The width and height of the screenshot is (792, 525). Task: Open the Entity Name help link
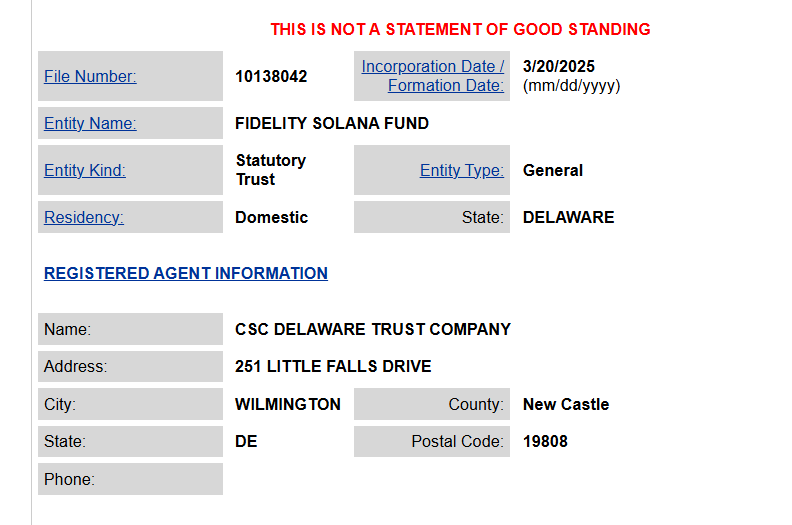tap(90, 123)
